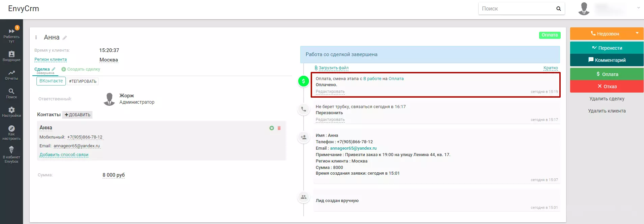Edit region value Москва
The width and height of the screenshot is (644, 224).
[109, 60]
